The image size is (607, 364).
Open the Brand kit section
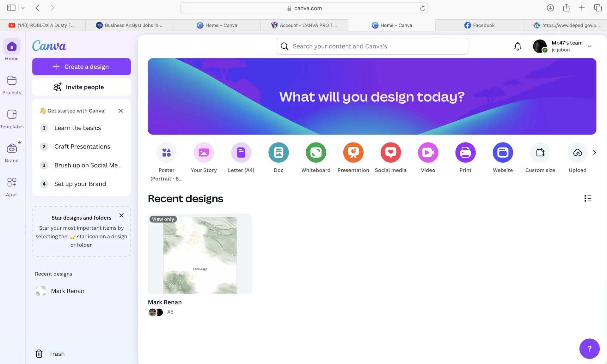coord(12,153)
